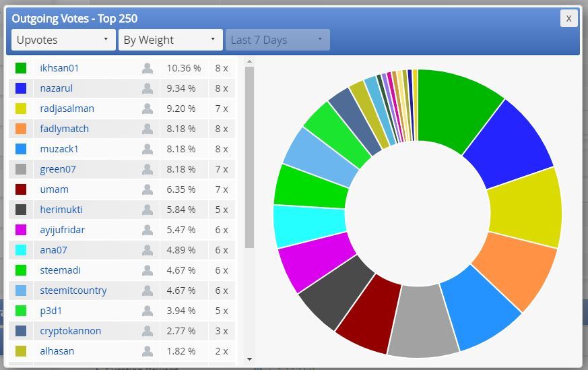Open profile icon beside umam
The image size is (588, 370).
click(148, 189)
